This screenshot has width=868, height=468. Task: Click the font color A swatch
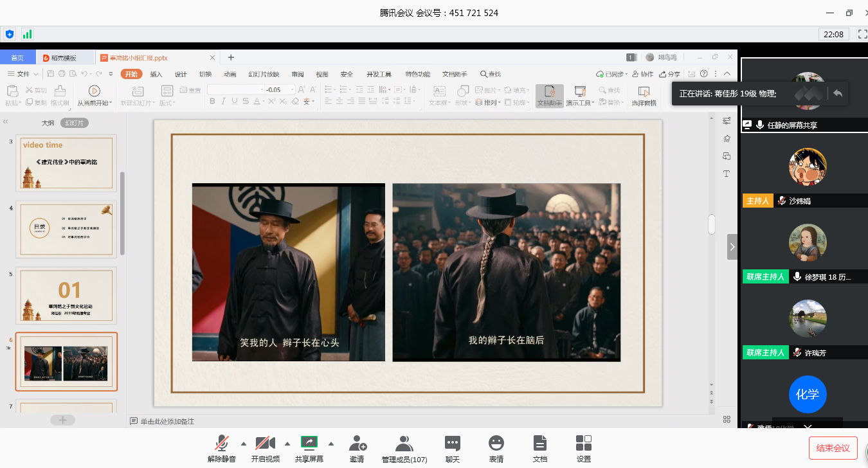coord(256,102)
